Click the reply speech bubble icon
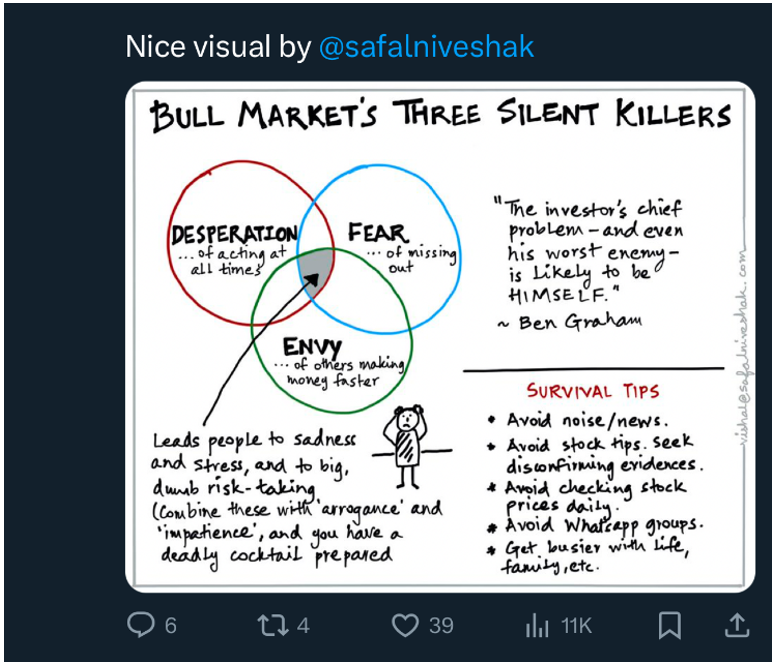The height and width of the screenshot is (662, 773). (141, 626)
